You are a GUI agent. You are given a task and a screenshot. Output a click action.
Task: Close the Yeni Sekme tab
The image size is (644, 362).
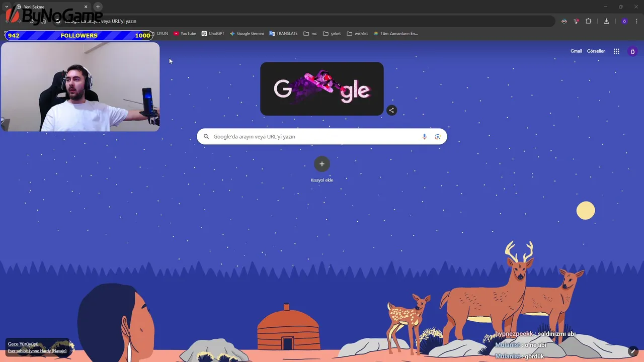86,7
